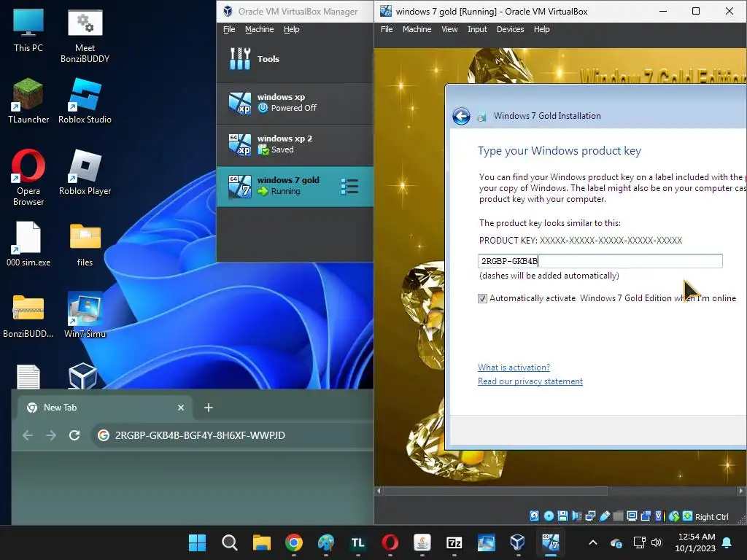747x560 pixels.
Task: Open the windows 7 gold machine tools list icon
Action: [x=349, y=186]
